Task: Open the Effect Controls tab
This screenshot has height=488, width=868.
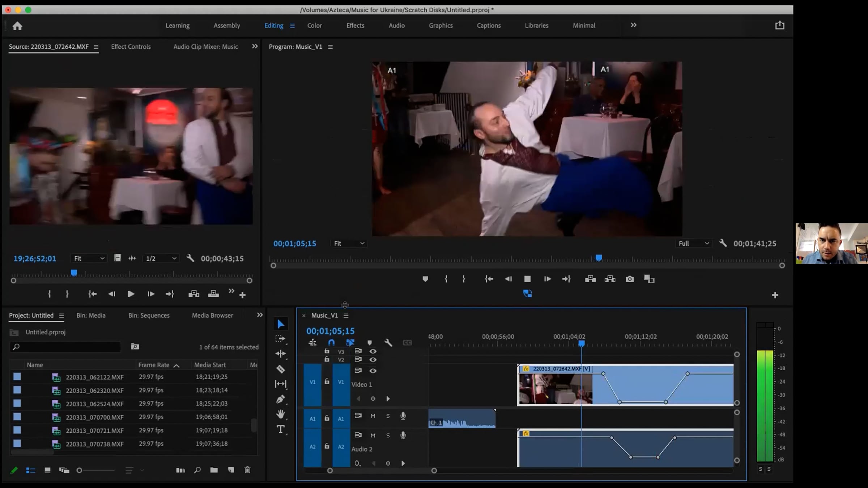Action: (131, 47)
